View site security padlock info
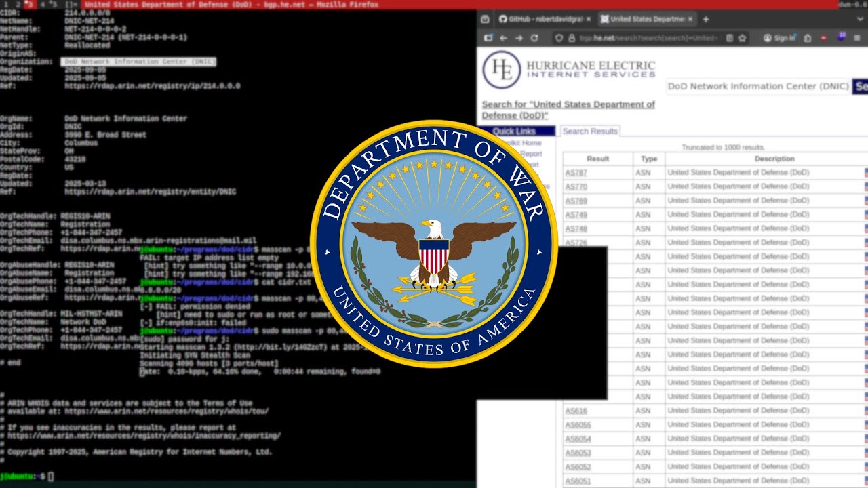868x488 pixels. (x=572, y=38)
